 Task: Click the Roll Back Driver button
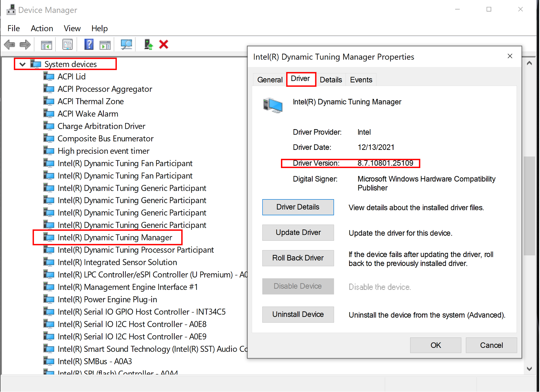point(298,258)
